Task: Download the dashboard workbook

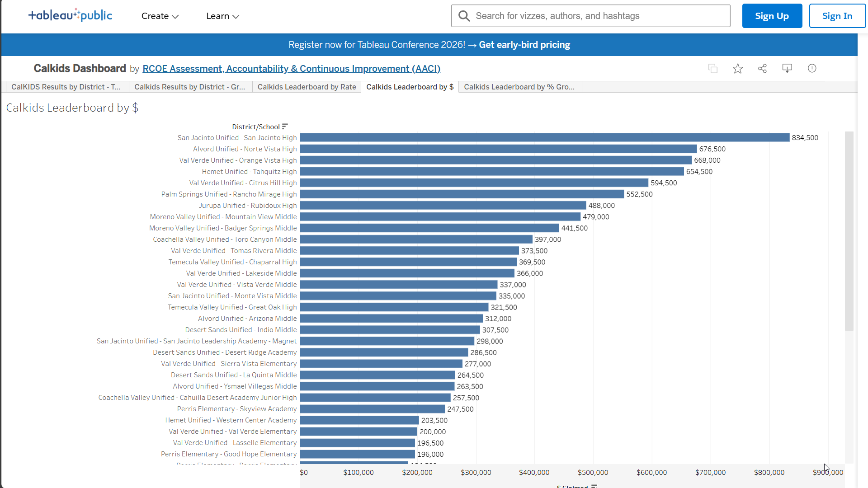Action: (787, 68)
